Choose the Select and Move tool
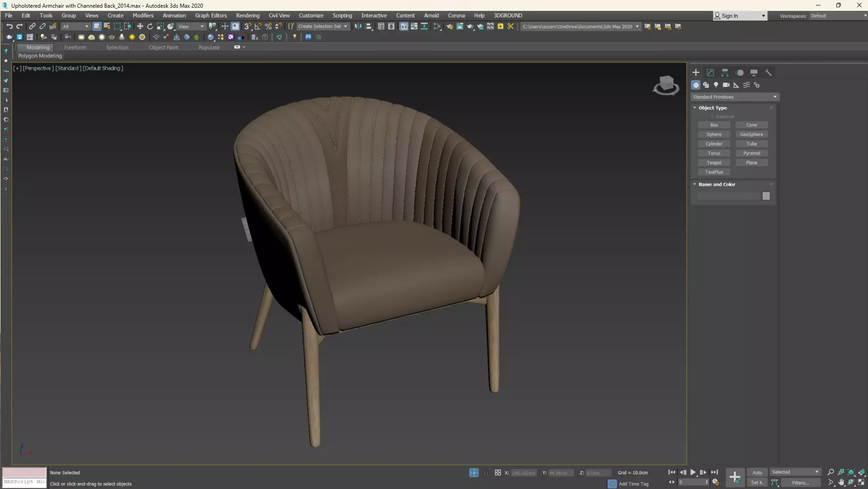This screenshot has height=489, width=868. tap(140, 26)
